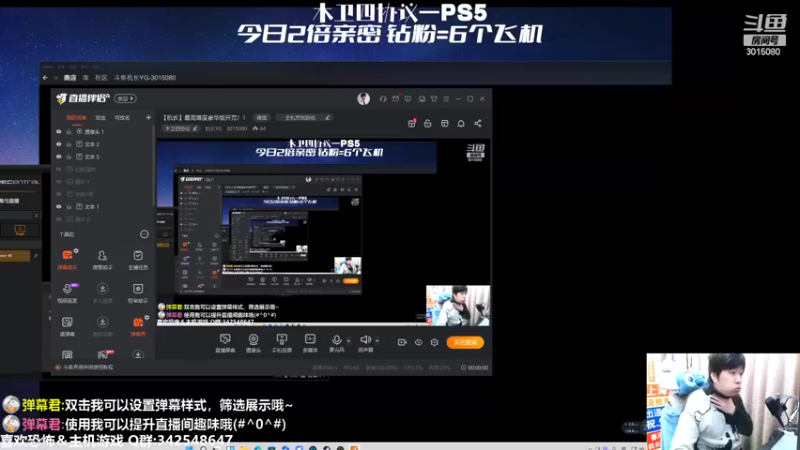Click the 00:00:00 stream timer
Screen dimensions: 800x450
pos(474,367)
